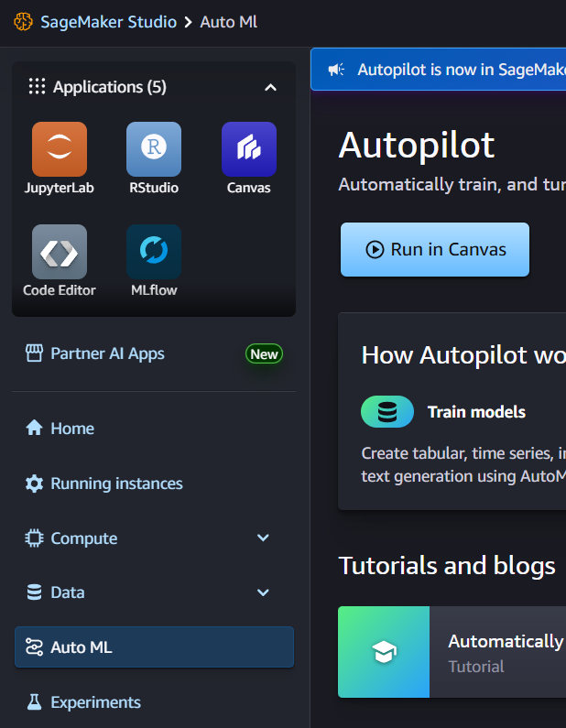The image size is (566, 728).
Task: Click the How Autopilot works heading
Action: pyautogui.click(x=463, y=355)
